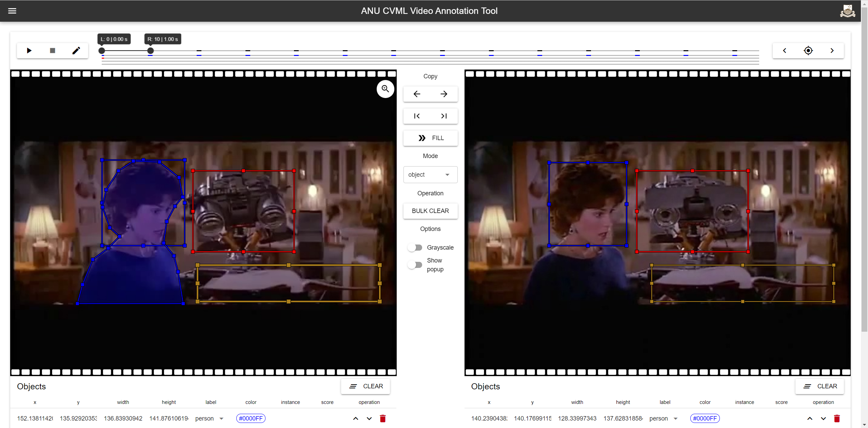Click the right object's width value 128.33997343
This screenshot has height=428, width=868.
(577, 419)
